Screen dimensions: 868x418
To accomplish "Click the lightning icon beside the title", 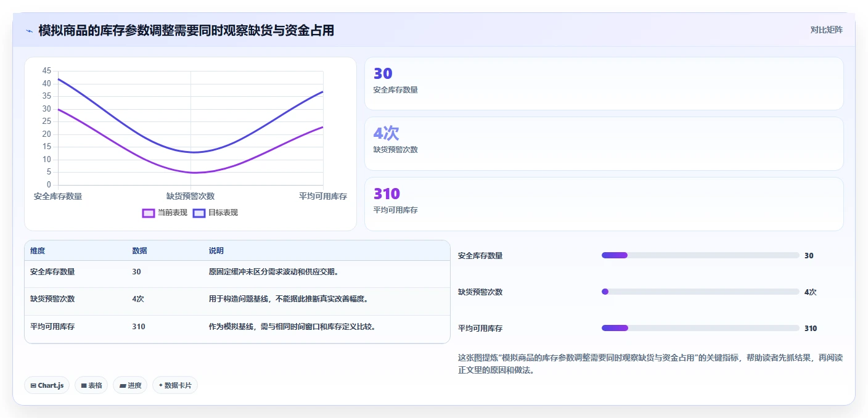I will click(29, 30).
